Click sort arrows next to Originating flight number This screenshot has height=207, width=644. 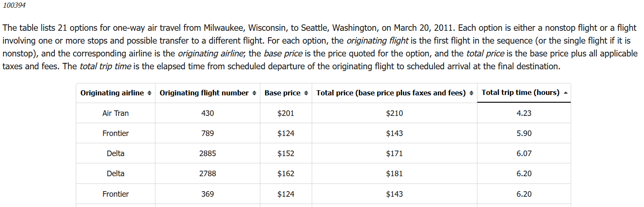254,93
